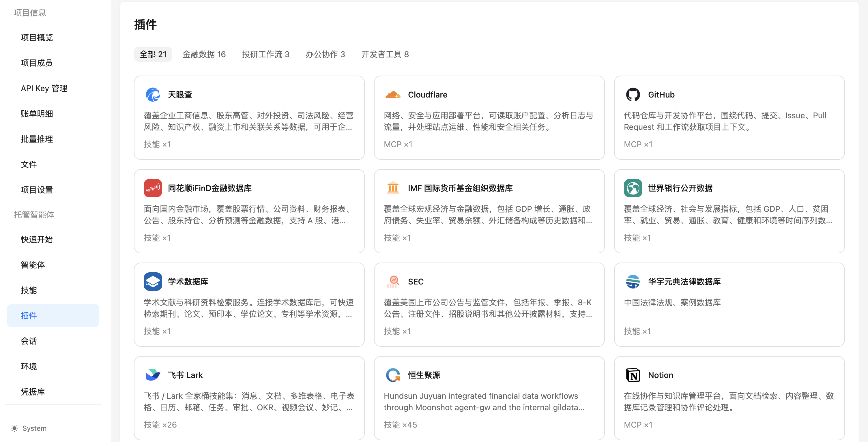The image size is (868, 442).
Task: Click 技能 ×1 on the 世界银行公开数据 card
Action: [637, 238]
